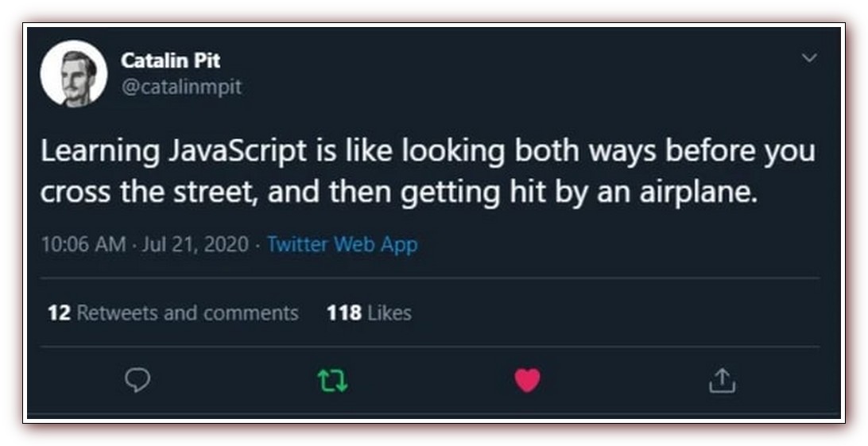Click the bold 12 retweet count

59,313
